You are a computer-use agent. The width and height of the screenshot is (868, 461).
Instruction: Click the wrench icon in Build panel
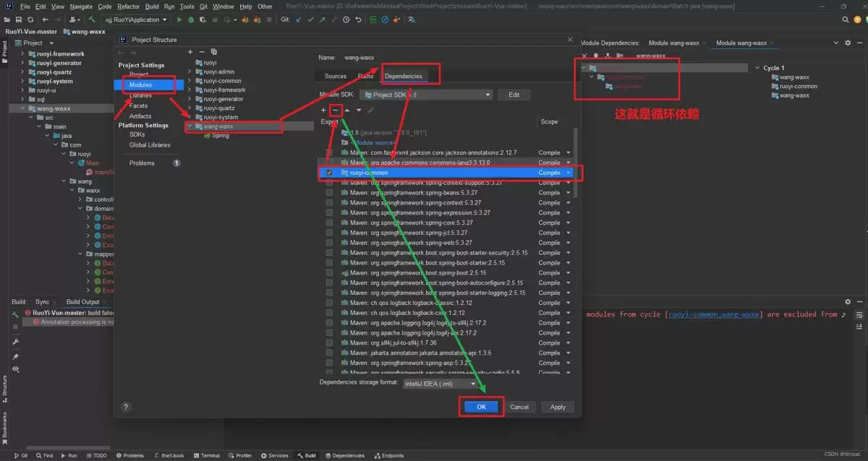(x=15, y=341)
